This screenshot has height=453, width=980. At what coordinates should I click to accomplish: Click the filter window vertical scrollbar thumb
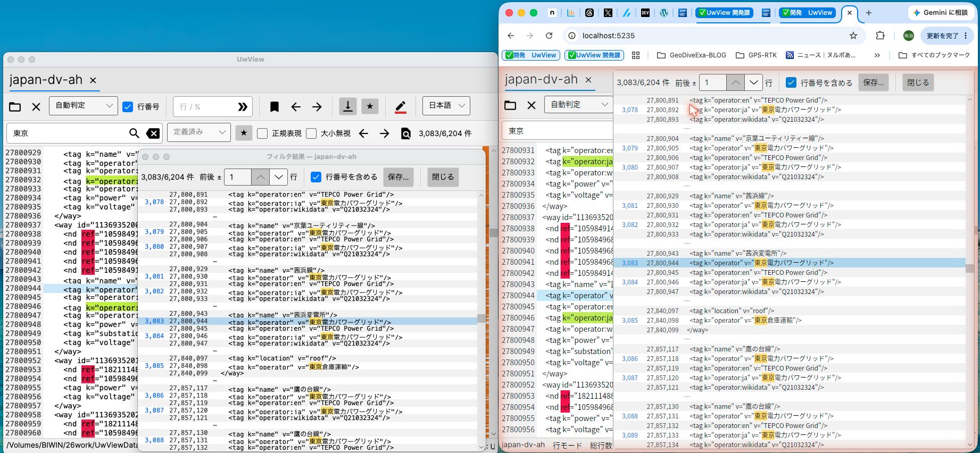481,318
